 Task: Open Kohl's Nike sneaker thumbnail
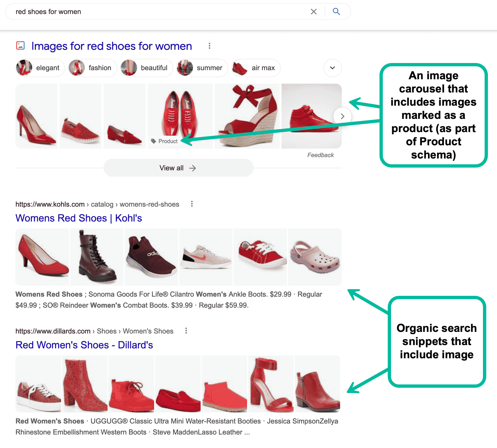206,257
